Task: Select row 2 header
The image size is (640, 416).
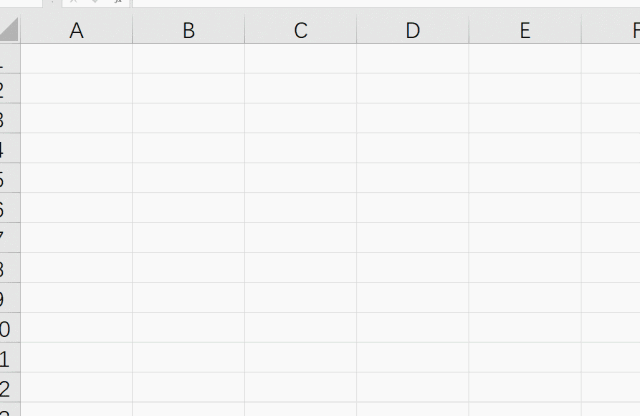Action: coord(10,89)
